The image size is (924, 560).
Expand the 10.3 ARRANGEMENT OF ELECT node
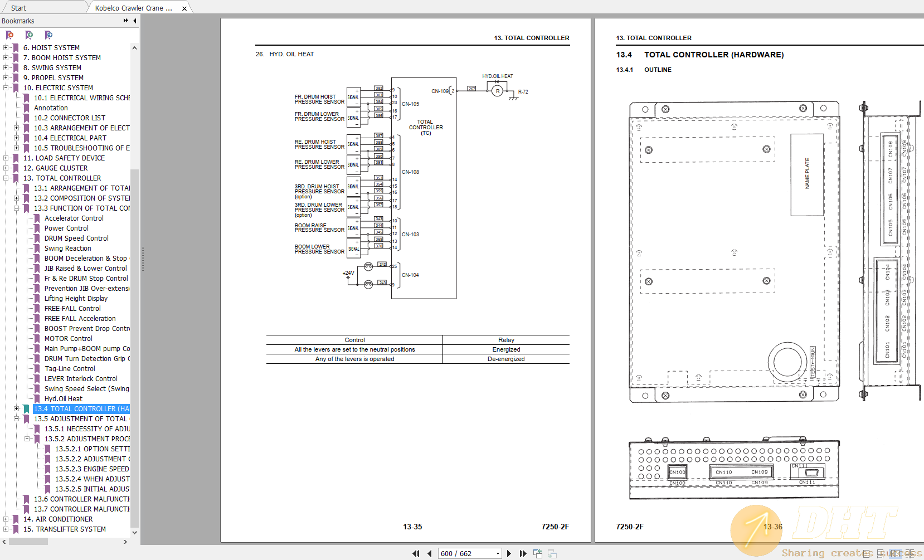coord(16,128)
